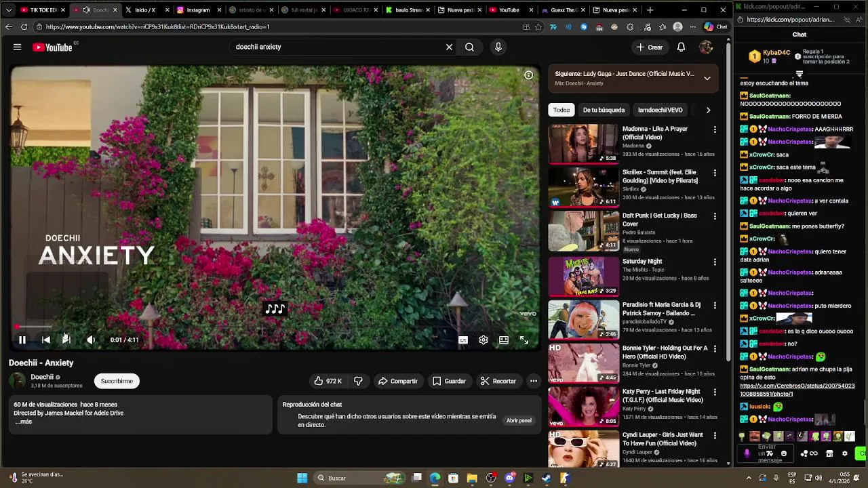
Task: Share the video with Compartir
Action: [x=398, y=382]
